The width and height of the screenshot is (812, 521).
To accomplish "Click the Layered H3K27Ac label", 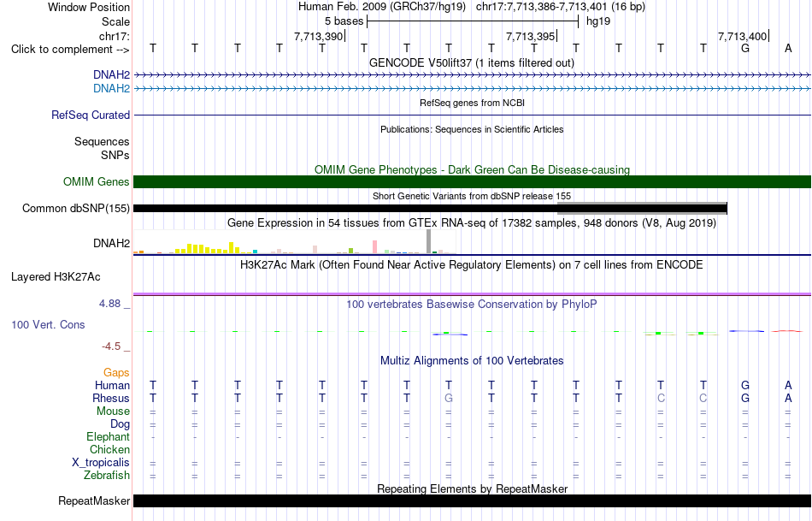I will click(x=56, y=277).
